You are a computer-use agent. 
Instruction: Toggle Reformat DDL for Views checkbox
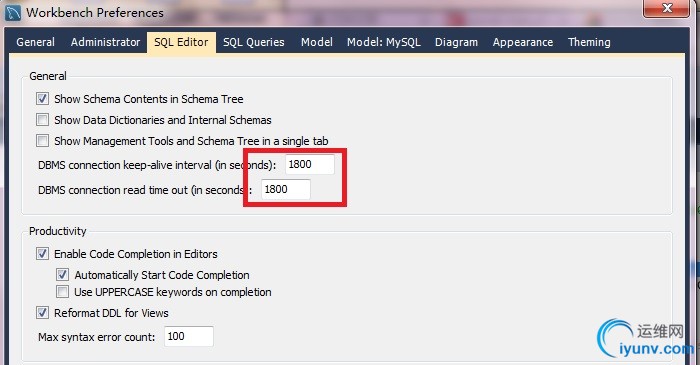42,312
